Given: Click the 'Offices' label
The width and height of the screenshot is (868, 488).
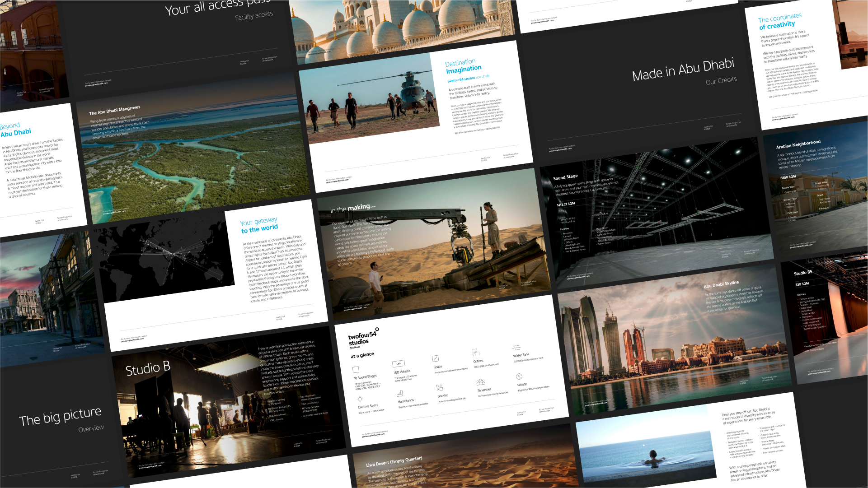Looking at the screenshot, I should tap(479, 361).
